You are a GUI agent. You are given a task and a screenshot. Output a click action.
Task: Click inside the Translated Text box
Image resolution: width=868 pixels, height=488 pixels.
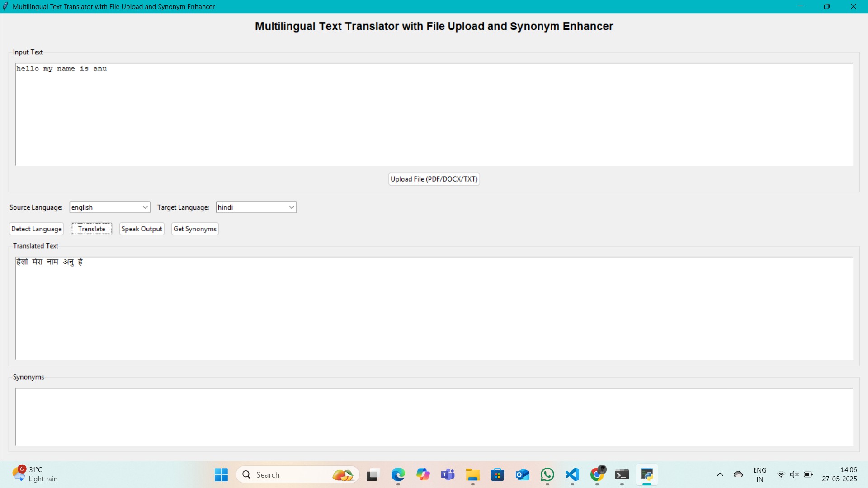pyautogui.click(x=434, y=308)
